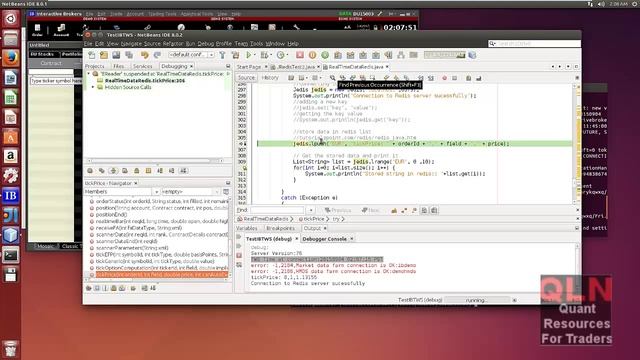640x360 pixels.
Task: Pause the debugger with orange button
Action: click(x=312, y=55)
